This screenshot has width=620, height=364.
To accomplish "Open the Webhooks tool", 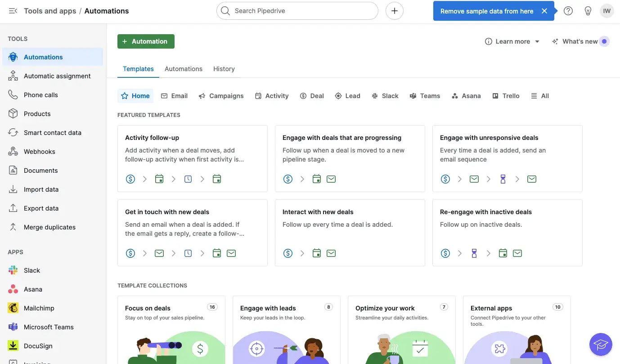I will pyautogui.click(x=39, y=151).
